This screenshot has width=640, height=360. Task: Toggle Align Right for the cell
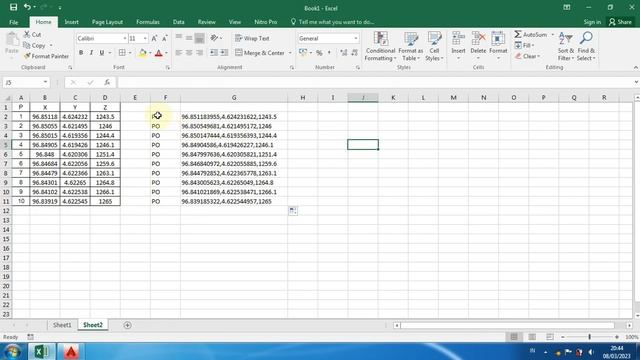[x=199, y=53]
